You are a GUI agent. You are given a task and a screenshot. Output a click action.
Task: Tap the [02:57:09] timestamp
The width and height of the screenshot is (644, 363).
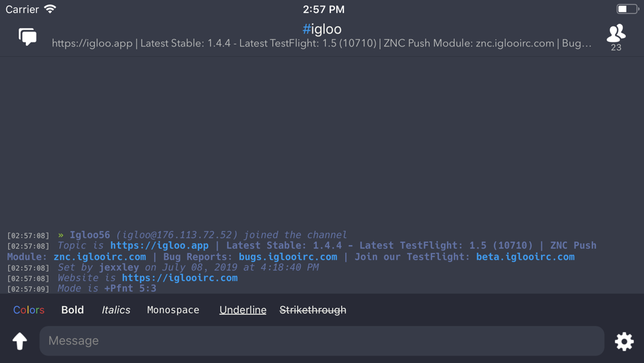(28, 289)
